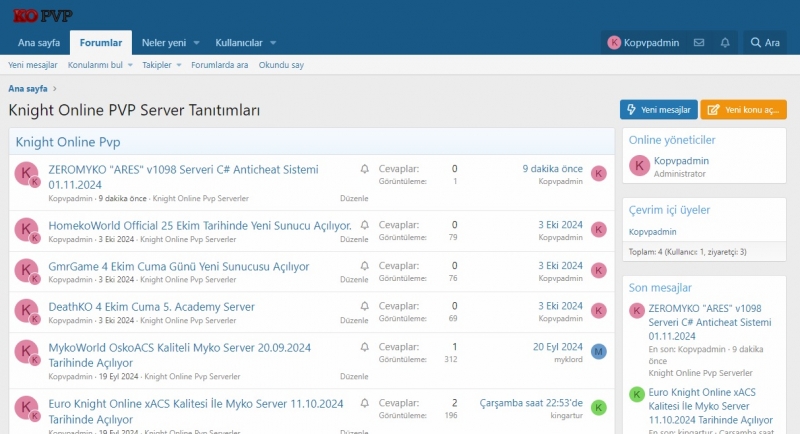800x434 pixels.
Task: Click the 20 Eyl 2024 date link
Action: tap(558, 347)
